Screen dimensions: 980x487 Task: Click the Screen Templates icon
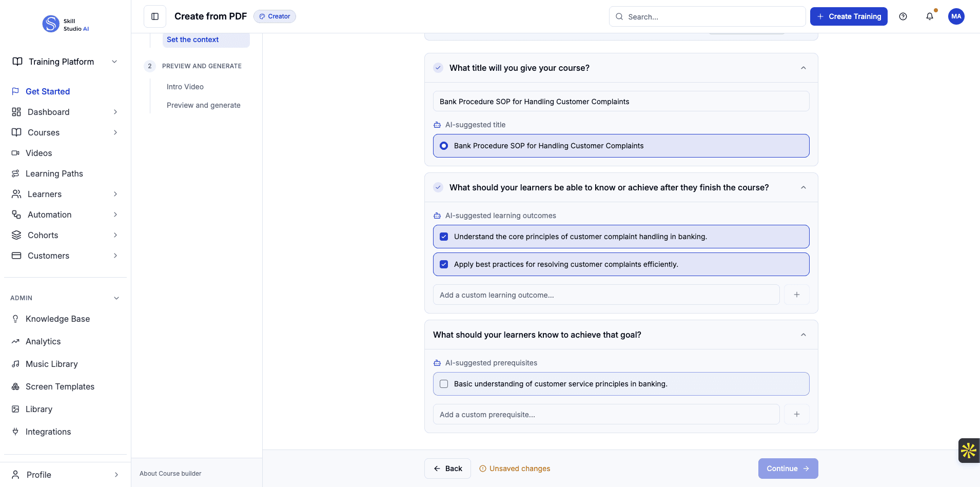click(16, 386)
